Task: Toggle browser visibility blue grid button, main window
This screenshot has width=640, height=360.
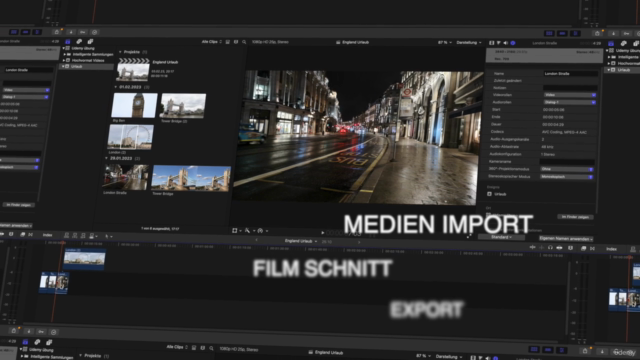Action: pyautogui.click(x=549, y=33)
